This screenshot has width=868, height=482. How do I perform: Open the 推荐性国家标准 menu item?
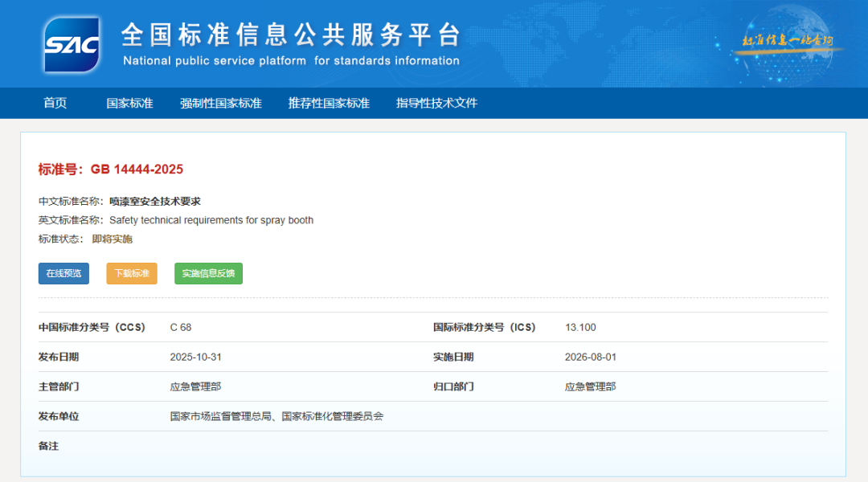coord(330,103)
